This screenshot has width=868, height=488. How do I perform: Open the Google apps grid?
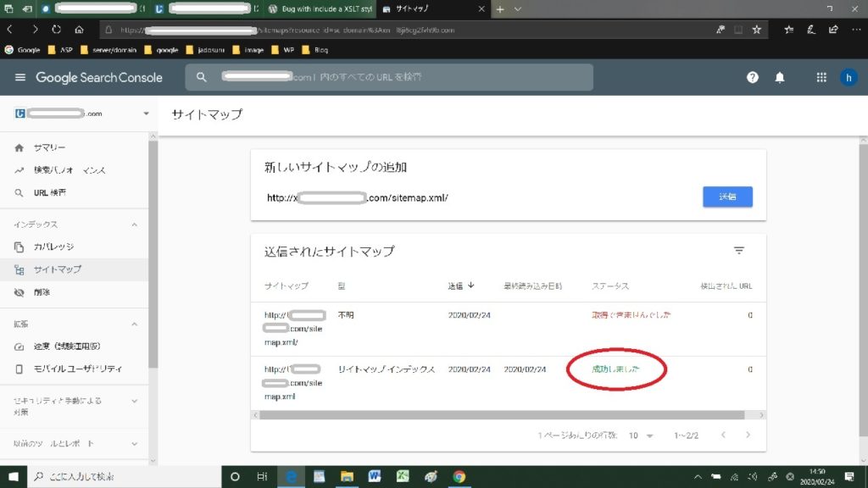(x=821, y=77)
